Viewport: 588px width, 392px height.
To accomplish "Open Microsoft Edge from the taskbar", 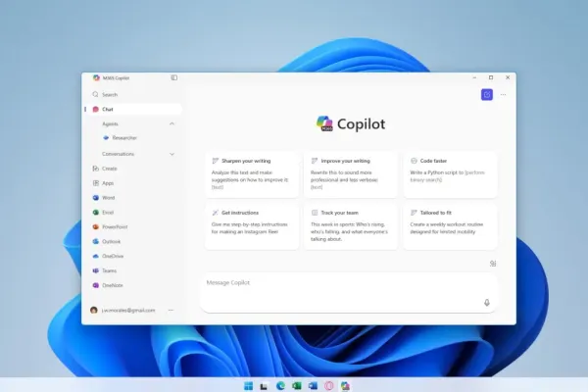I will pos(280,385).
